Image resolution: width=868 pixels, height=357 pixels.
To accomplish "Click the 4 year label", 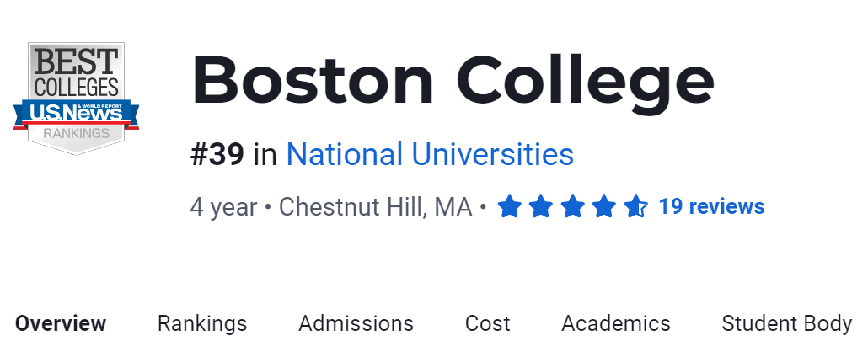I will pyautogui.click(x=223, y=207).
